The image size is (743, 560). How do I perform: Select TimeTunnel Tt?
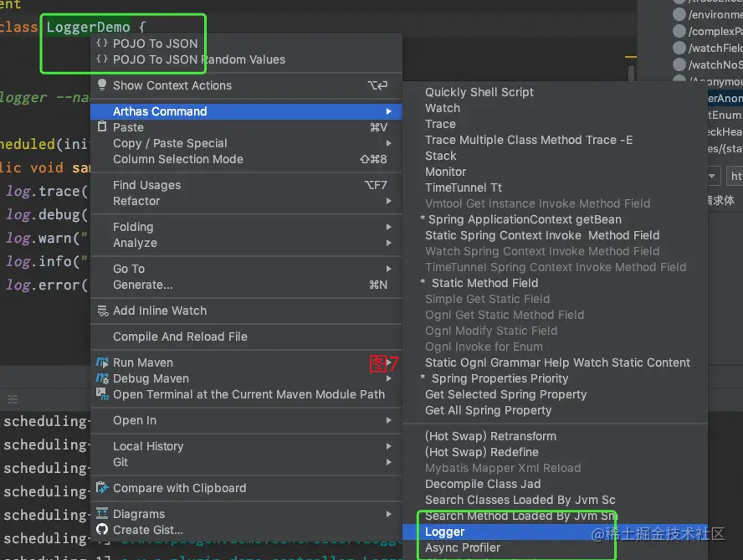[555, 188]
